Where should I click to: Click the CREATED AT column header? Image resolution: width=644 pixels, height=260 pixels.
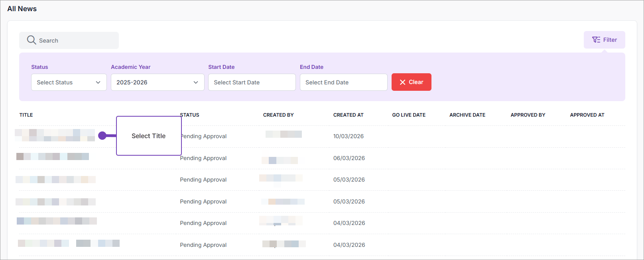[x=348, y=115]
